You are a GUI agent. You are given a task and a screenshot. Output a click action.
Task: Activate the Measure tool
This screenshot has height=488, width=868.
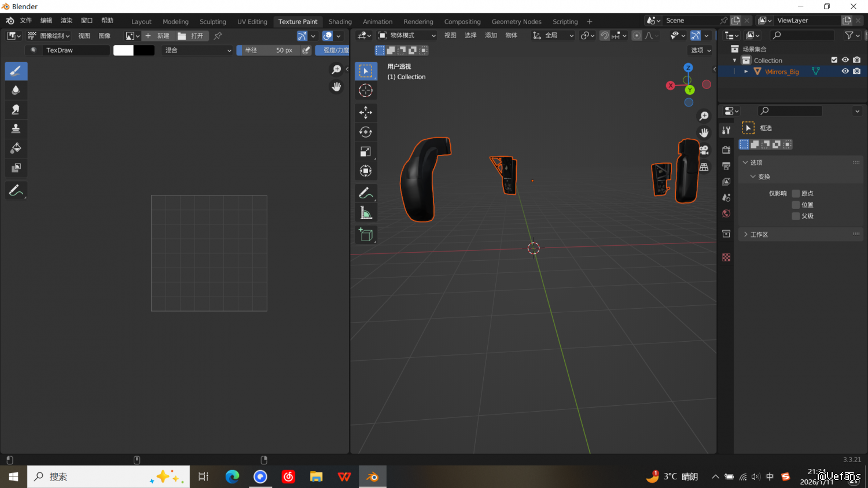(366, 213)
